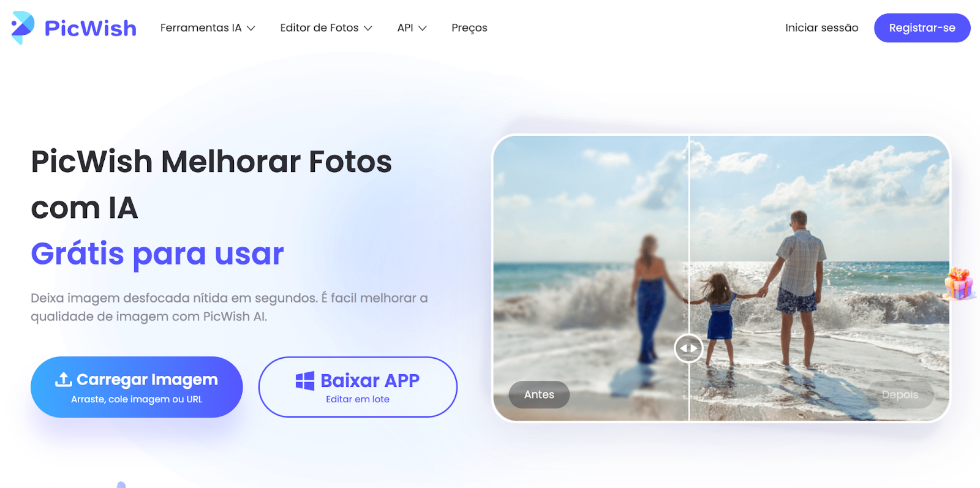Click the Registrar-se button
This screenshot has height=488, width=980.
(x=922, y=28)
